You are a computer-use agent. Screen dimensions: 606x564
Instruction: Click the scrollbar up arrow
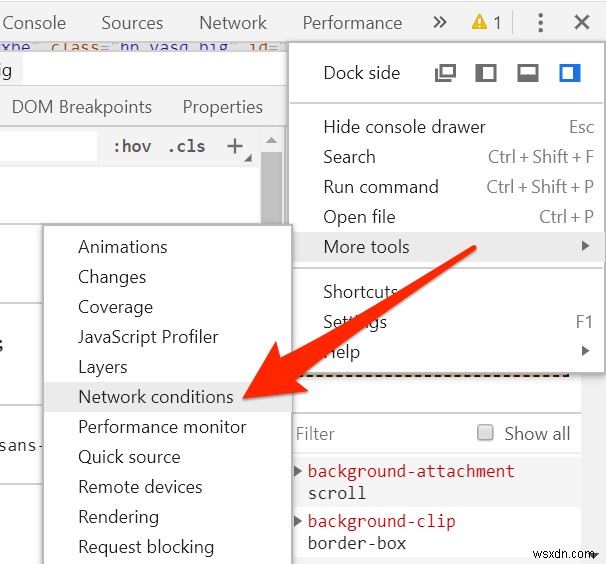coord(271,140)
